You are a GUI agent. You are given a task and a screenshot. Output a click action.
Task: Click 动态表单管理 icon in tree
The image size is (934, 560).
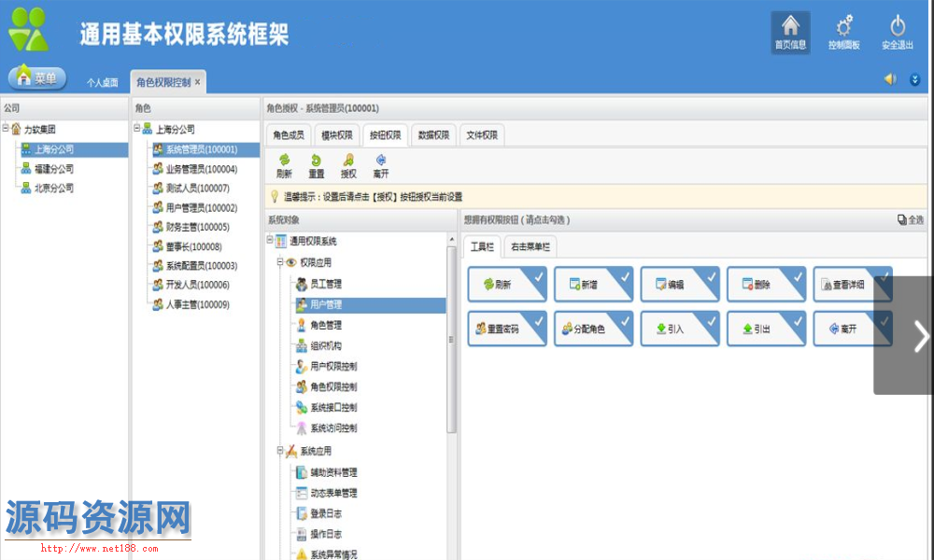pos(302,493)
